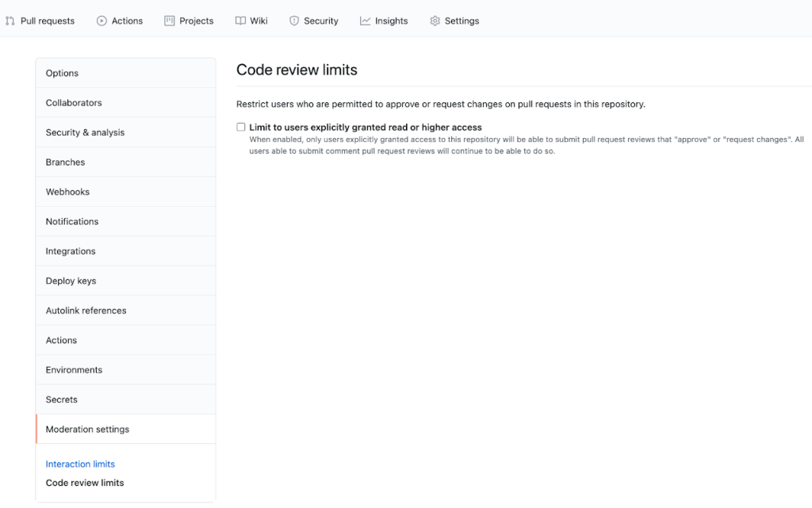The image size is (812, 508).
Task: Switch to the Interaction limits page
Action: 80,464
